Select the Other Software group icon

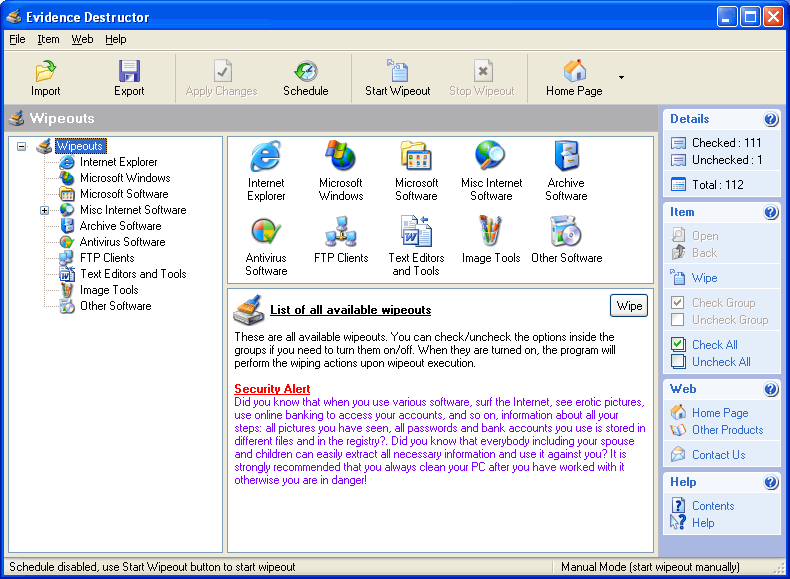coord(566,231)
